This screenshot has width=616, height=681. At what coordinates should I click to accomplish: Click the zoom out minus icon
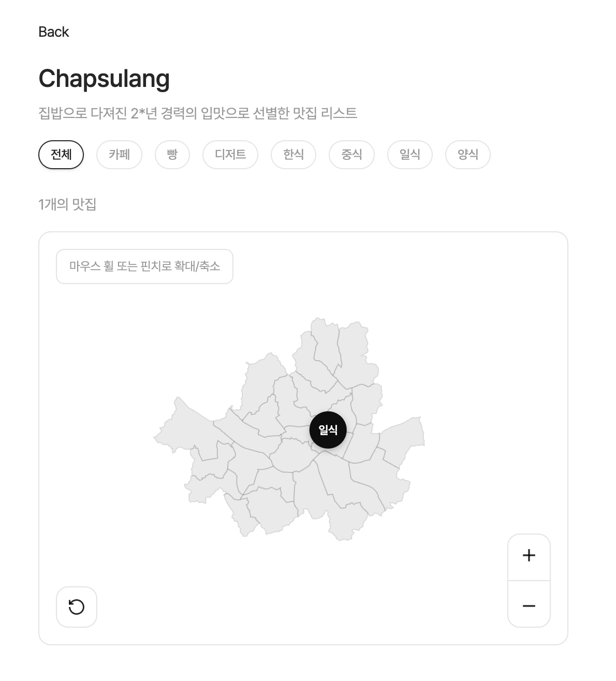[529, 605]
